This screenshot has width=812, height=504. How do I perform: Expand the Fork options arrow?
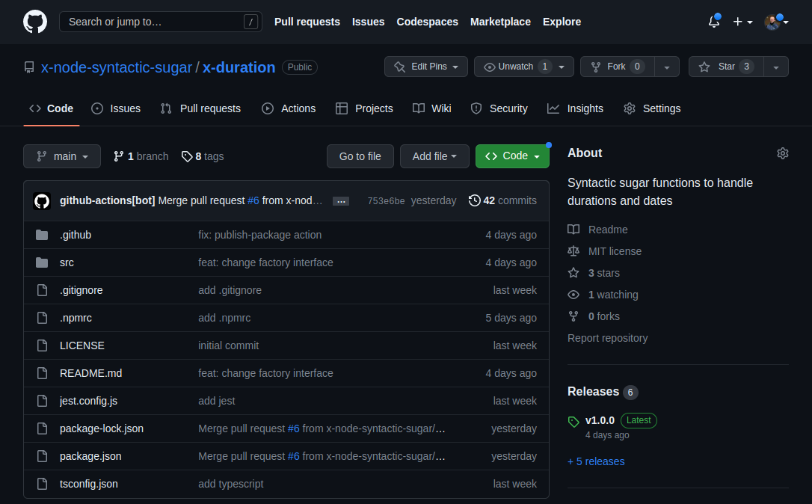tap(667, 67)
